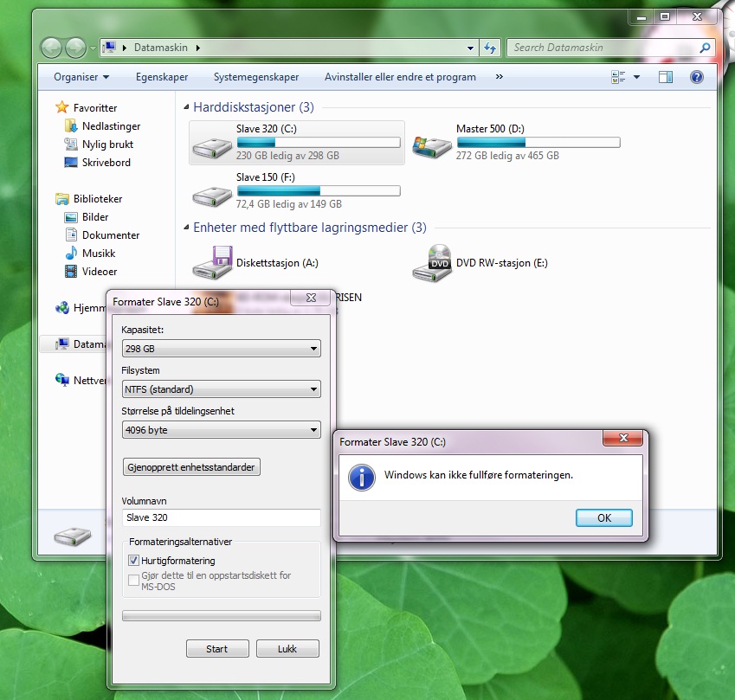Collapse the Harddiskstasjoner group
735x700 pixels.
point(186,107)
